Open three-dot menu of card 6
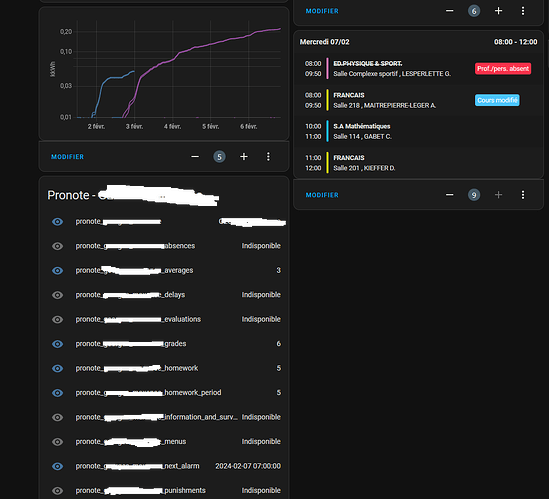This screenshot has height=499, width=549. (x=523, y=11)
